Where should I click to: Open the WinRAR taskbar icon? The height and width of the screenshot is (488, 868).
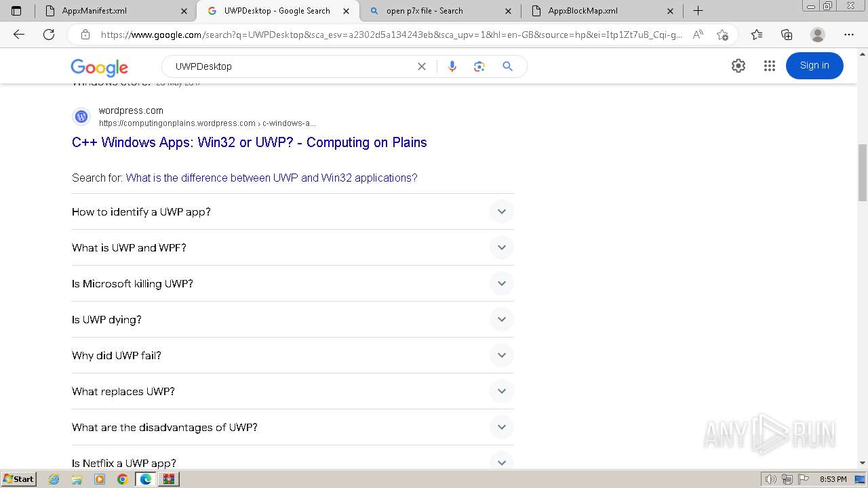click(x=168, y=479)
